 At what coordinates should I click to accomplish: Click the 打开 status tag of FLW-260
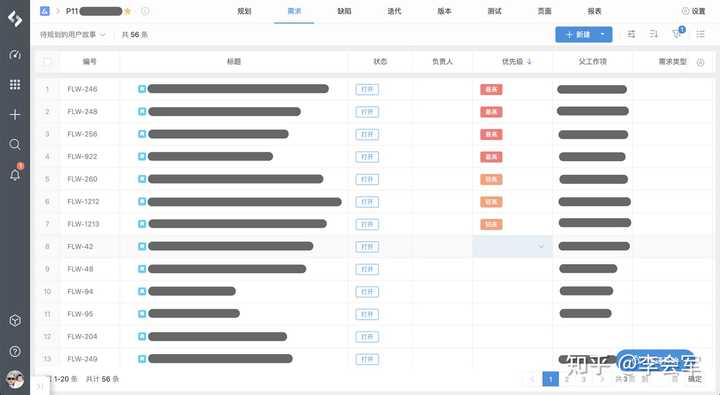pos(367,179)
